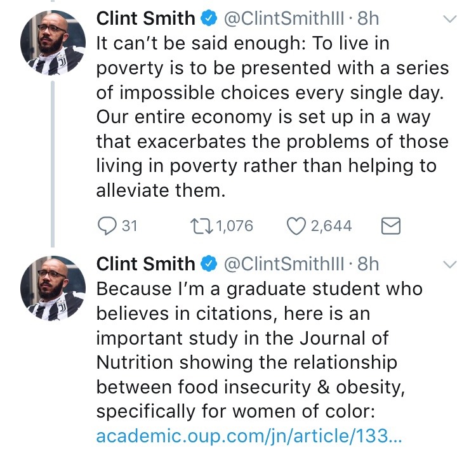Open the 8h timestamp on the first tweet
476x455 pixels.
pyautogui.click(x=368, y=19)
